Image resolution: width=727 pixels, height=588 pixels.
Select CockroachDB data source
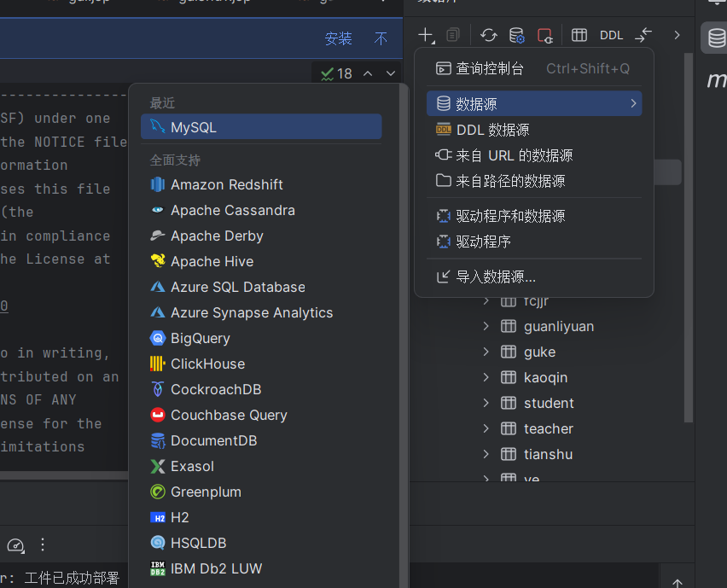click(261, 389)
